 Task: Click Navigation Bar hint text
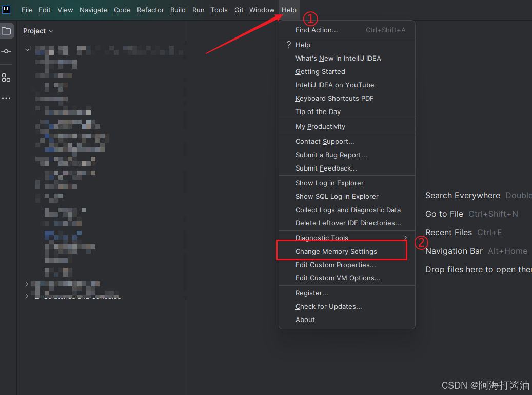coord(454,251)
